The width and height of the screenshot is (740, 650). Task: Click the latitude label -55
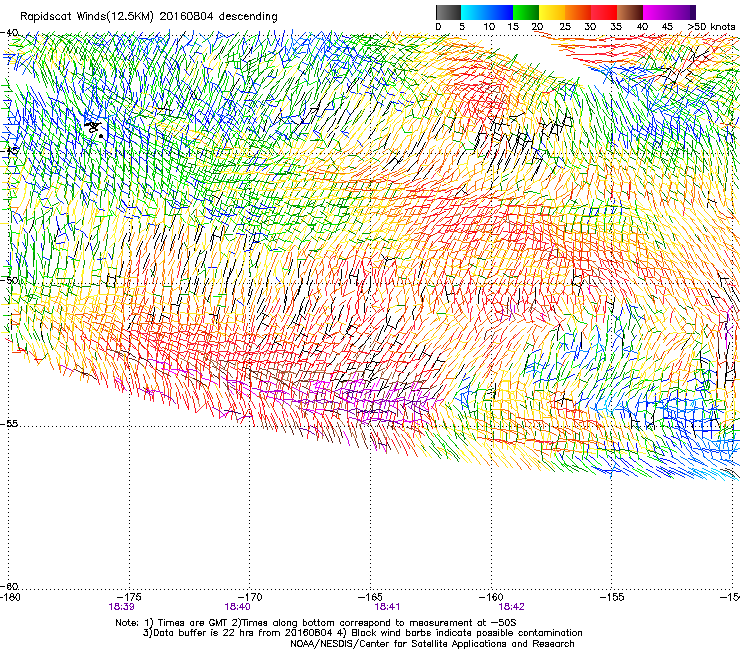pos(9,423)
